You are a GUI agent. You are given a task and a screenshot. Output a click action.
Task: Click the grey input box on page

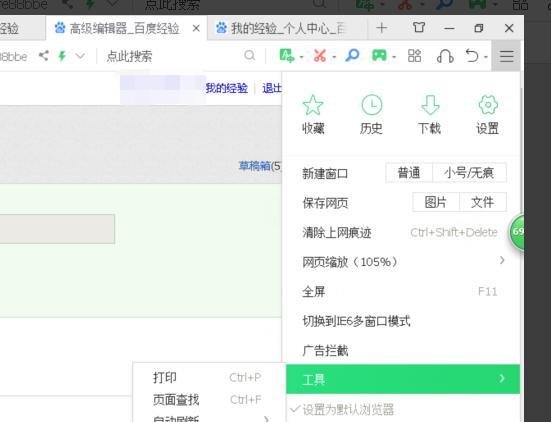tap(57, 229)
